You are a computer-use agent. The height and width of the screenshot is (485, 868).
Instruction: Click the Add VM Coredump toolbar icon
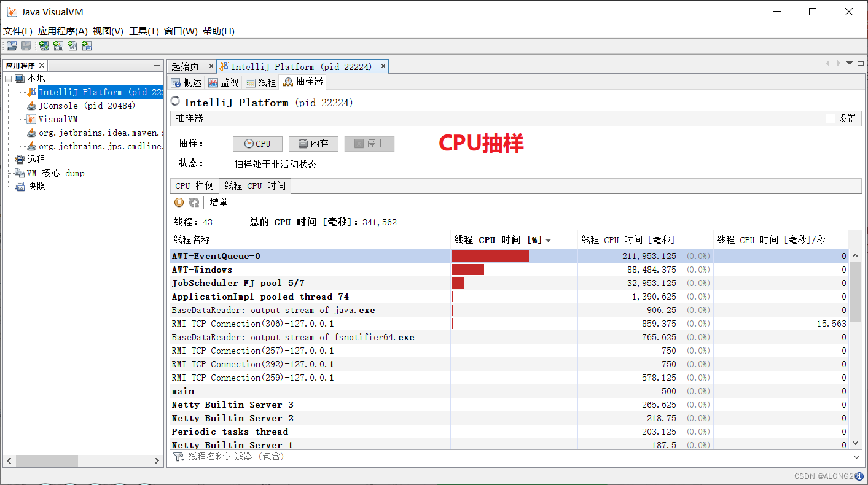coord(72,46)
